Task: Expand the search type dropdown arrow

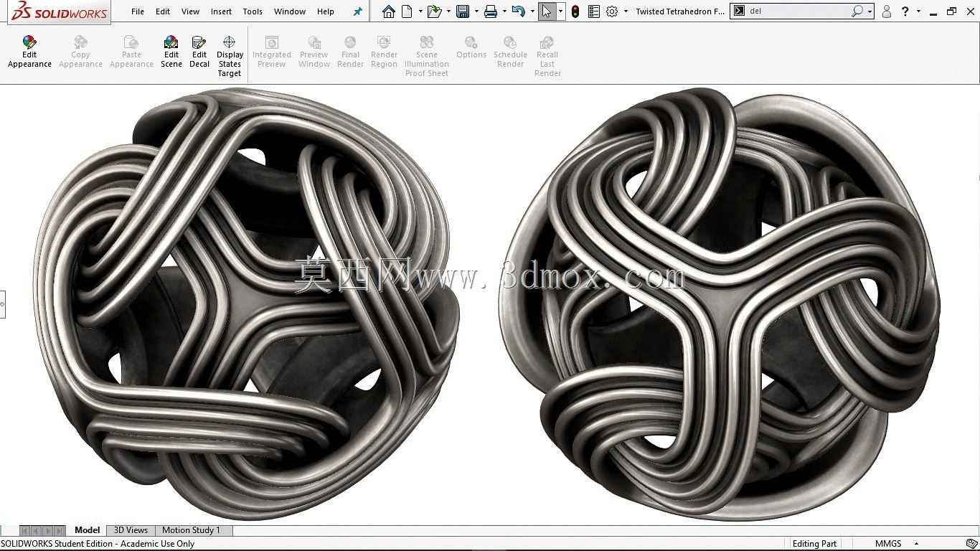Action: pos(870,11)
